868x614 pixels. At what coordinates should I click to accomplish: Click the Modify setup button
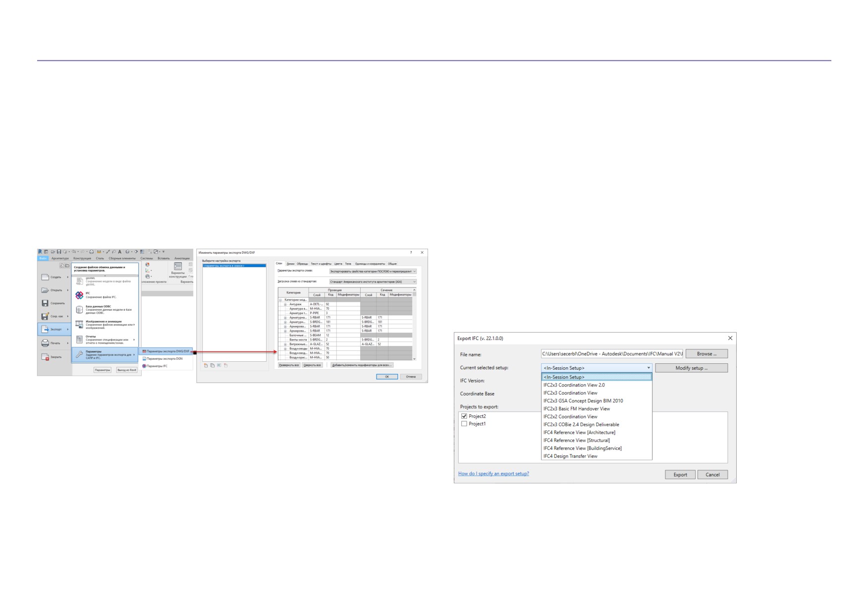(x=691, y=368)
